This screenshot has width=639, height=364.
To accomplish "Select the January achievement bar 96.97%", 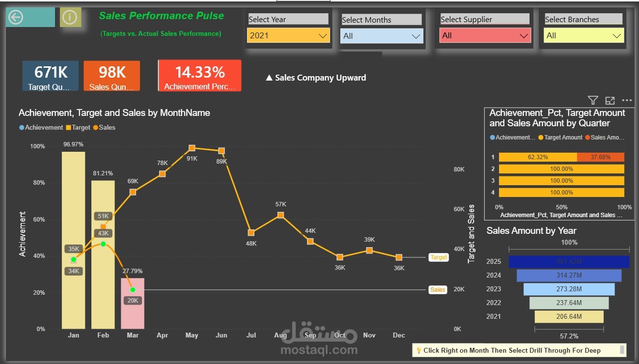I will tap(74, 240).
